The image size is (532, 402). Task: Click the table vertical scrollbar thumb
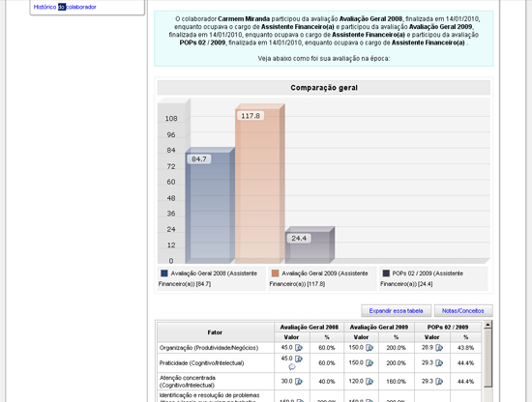click(488, 358)
